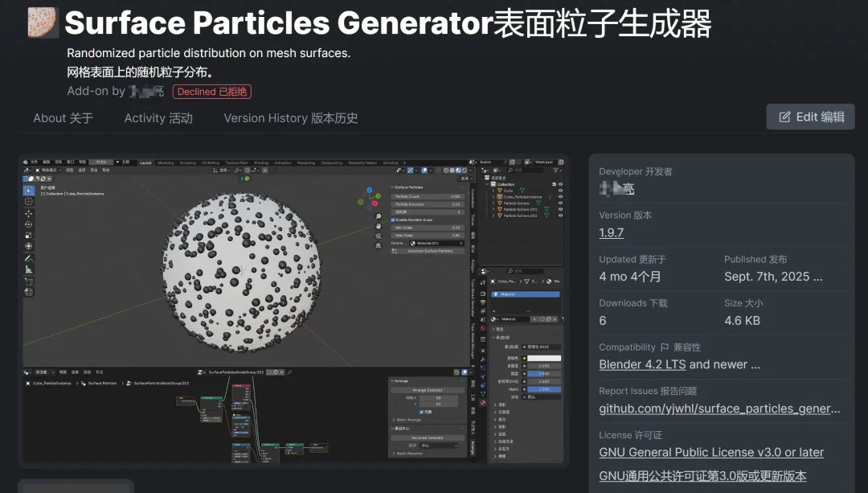Switch to the Geometry Nodes workspace tab

tap(362, 162)
